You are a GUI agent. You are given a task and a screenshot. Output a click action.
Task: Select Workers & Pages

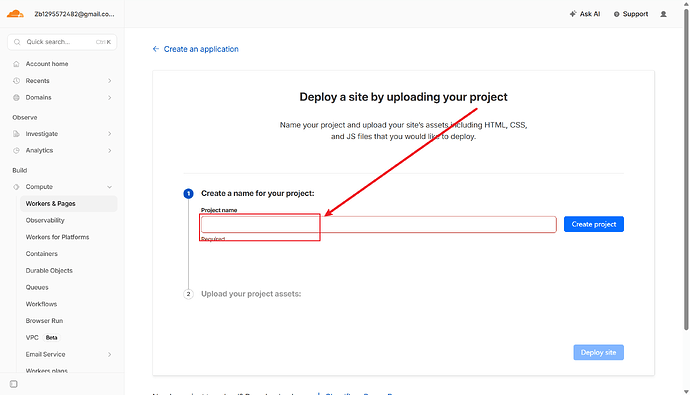click(69, 204)
